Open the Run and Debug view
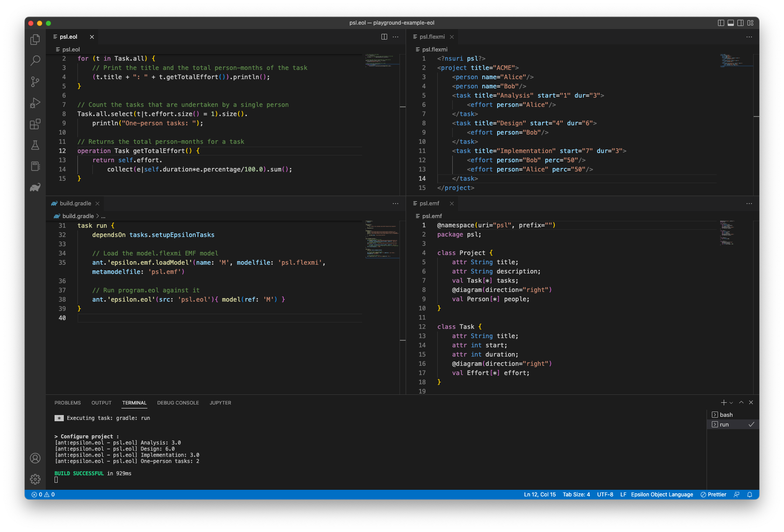This screenshot has width=784, height=532. 35,103
